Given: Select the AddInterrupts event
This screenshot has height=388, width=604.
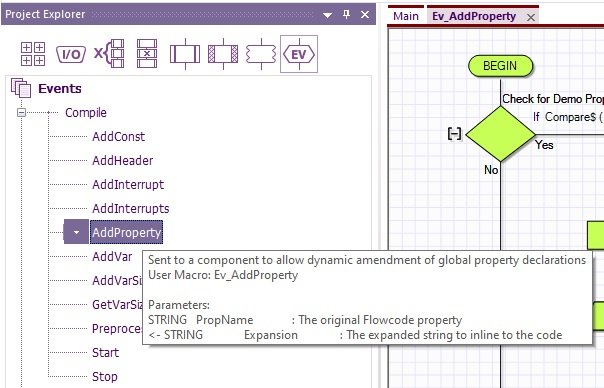Looking at the screenshot, I should coord(131,208).
